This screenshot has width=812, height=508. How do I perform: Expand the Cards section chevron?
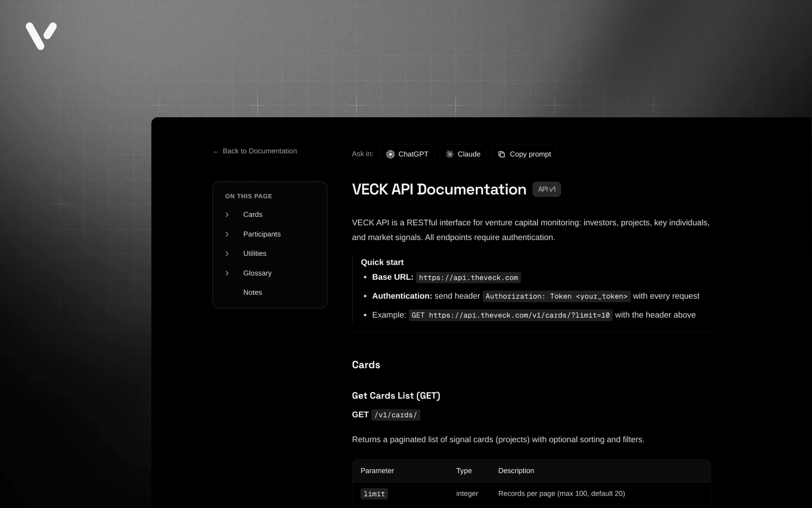(227, 215)
